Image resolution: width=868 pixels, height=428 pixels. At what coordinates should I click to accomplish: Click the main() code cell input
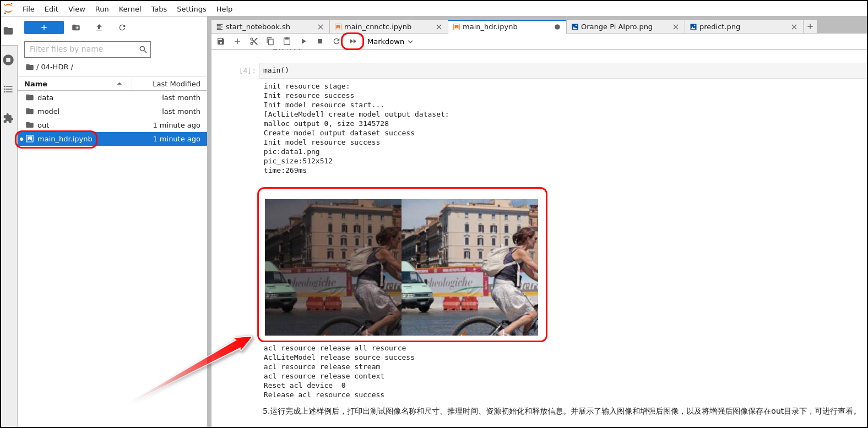(563, 70)
